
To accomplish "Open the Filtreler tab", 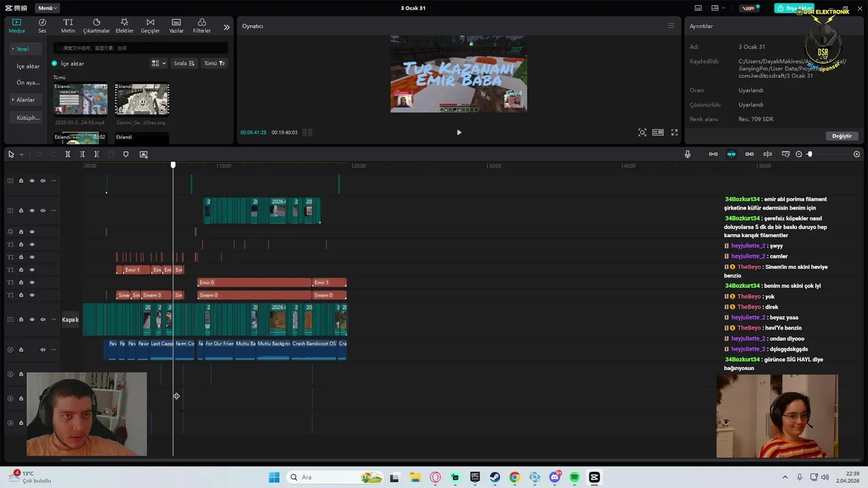I will click(x=201, y=26).
